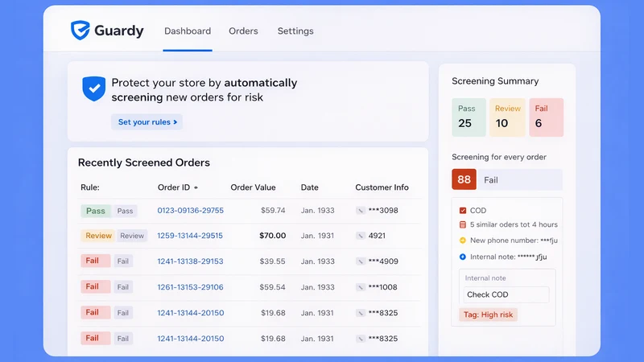The image size is (644, 362).
Task: Click the Screening Summary heading
Action: pos(495,81)
